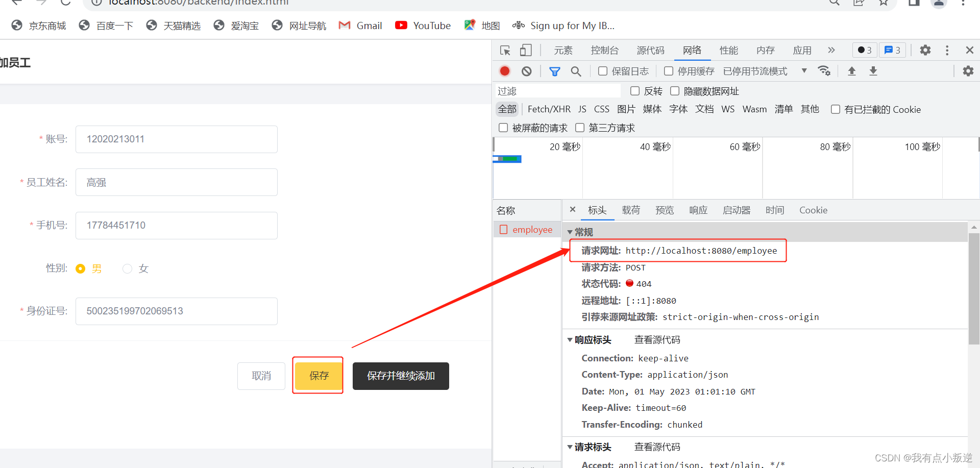The image size is (980, 468).
Task: Open the Gmail bookmark
Action: (x=360, y=26)
